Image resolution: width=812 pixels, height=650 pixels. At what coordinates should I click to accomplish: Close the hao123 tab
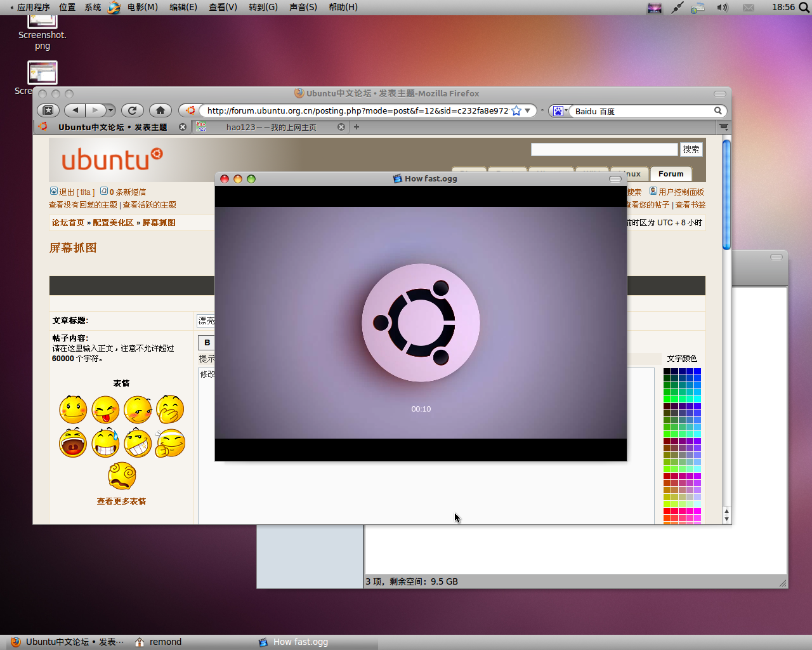coord(341,127)
